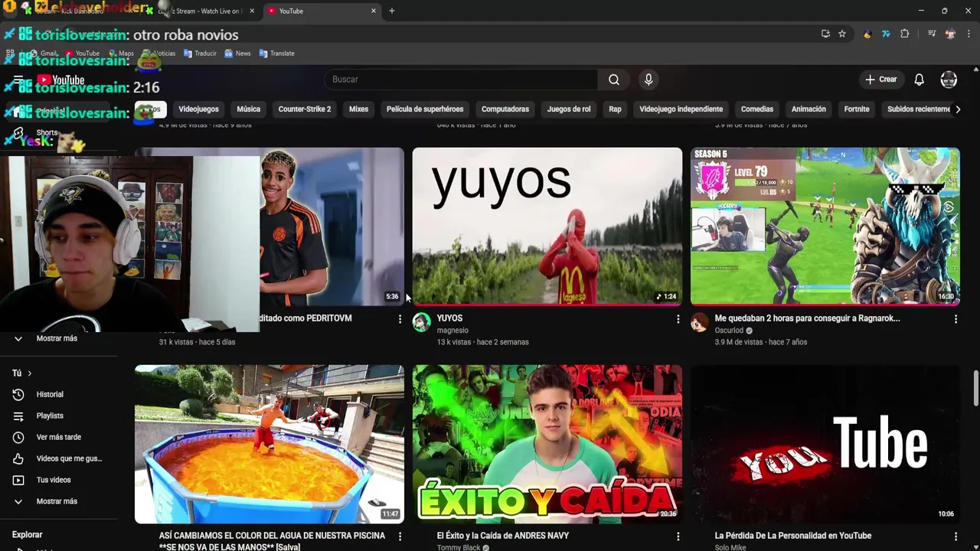This screenshot has height=551, width=980.
Task: Open the Chrome three-dot menu
Action: pos(969,34)
